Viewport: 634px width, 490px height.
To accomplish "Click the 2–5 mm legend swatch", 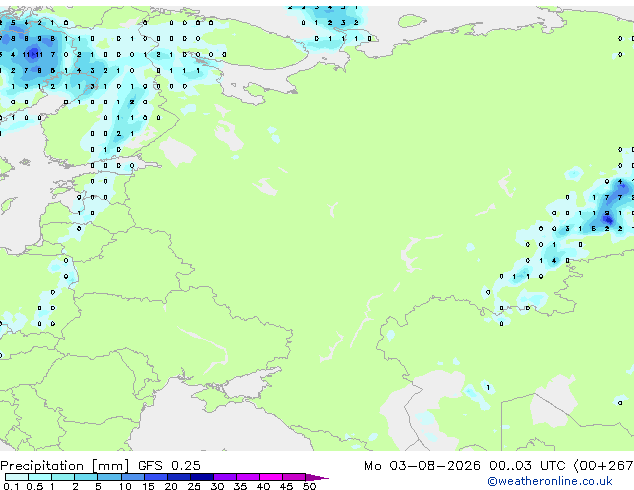I will (87, 477).
